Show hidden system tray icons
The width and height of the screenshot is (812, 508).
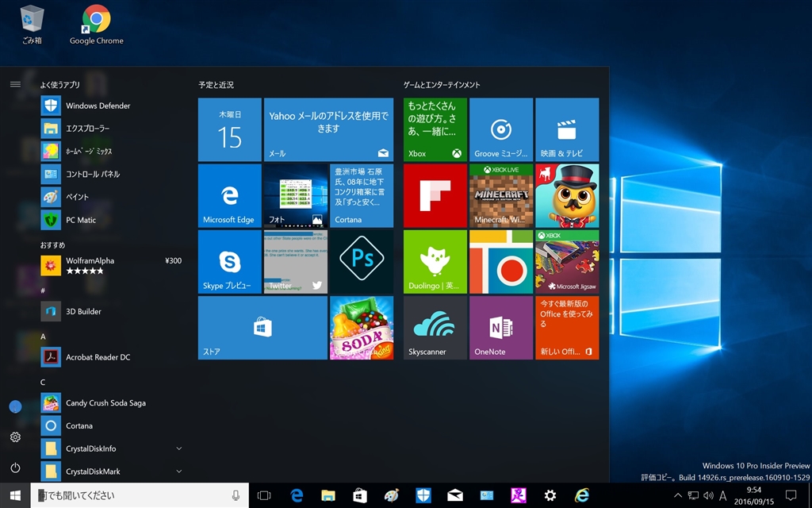(677, 495)
